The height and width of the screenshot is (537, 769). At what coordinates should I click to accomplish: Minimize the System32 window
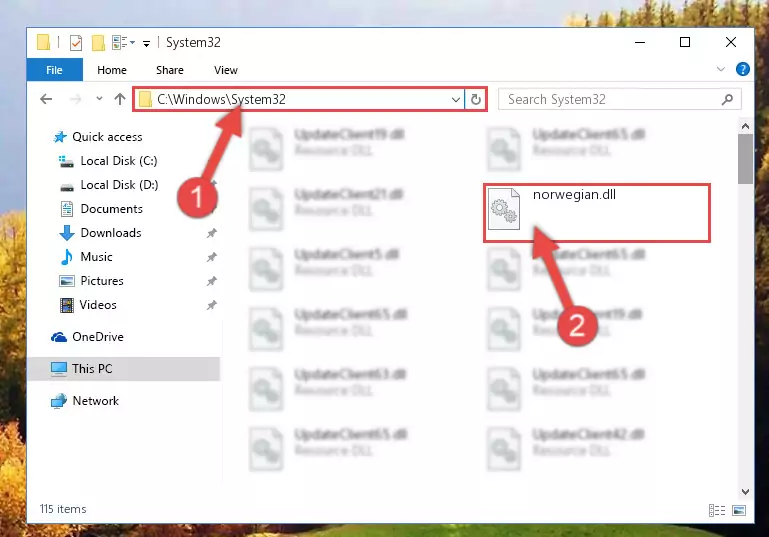coord(640,42)
